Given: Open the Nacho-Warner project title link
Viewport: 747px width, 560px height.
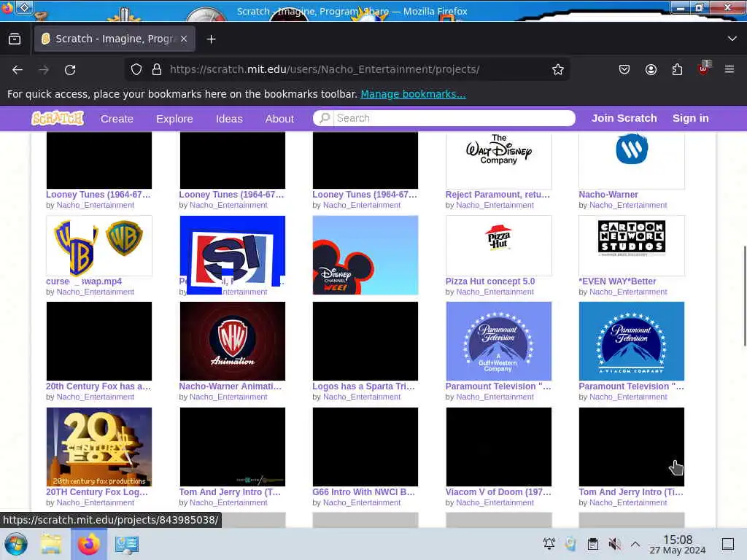Looking at the screenshot, I should [608, 194].
